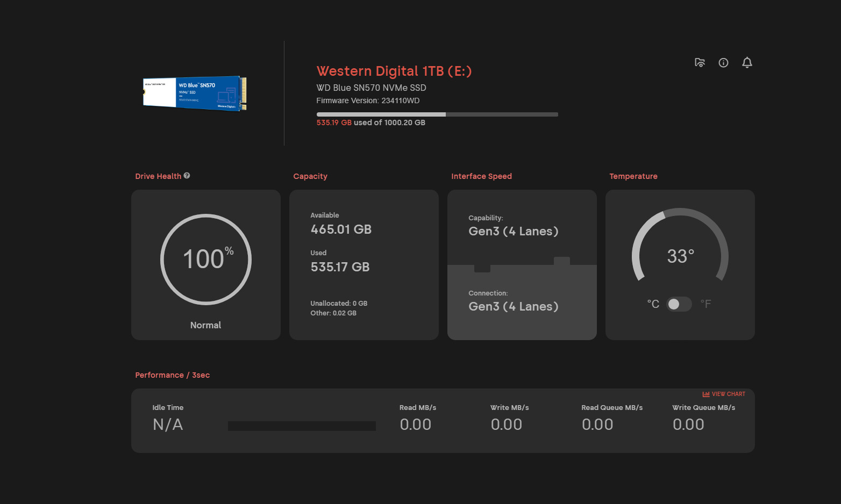Open the folder settings icon at top right
841x504 pixels.
click(x=700, y=63)
